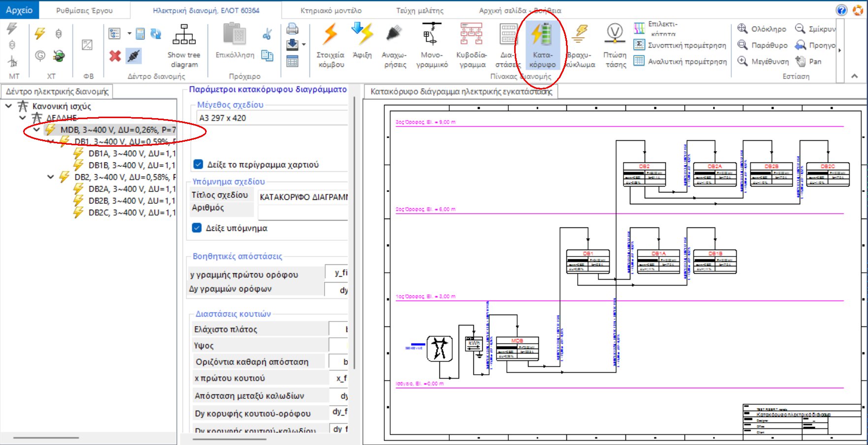Open the Κυβοδιάγραμμα tool
Screen dimensions: 868x445
pos(471,46)
